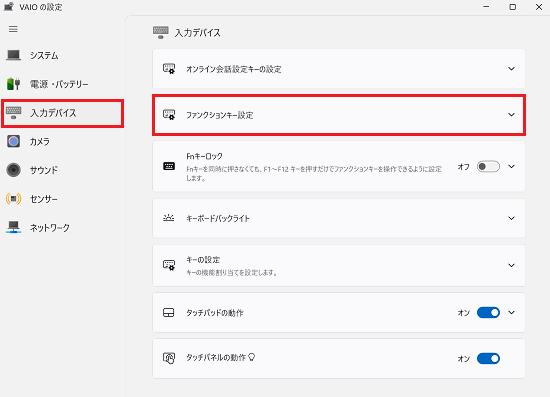Open the hamburger navigation menu
The height and width of the screenshot is (397, 550).
(x=13, y=29)
